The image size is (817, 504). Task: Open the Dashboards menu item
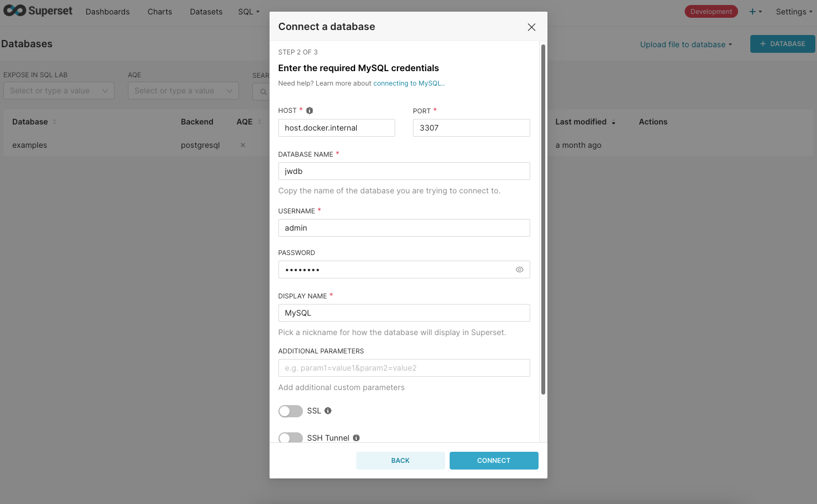[107, 12]
